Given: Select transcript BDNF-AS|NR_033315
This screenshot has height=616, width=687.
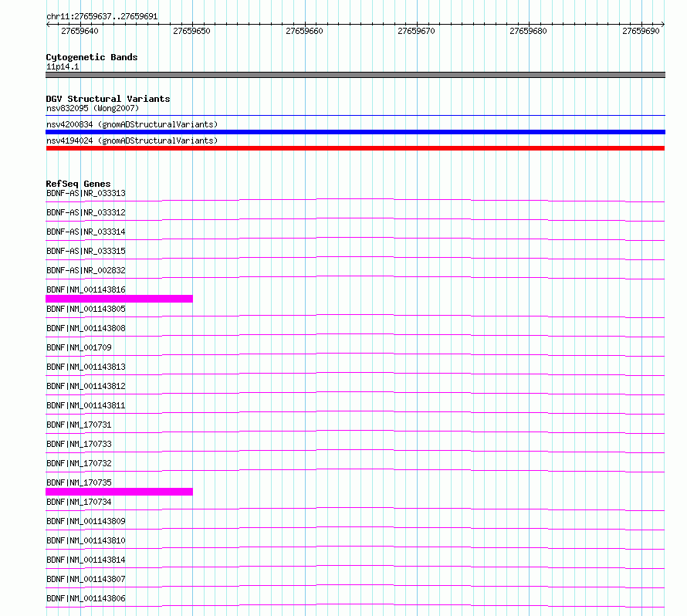Looking at the screenshot, I should pyautogui.click(x=86, y=251).
